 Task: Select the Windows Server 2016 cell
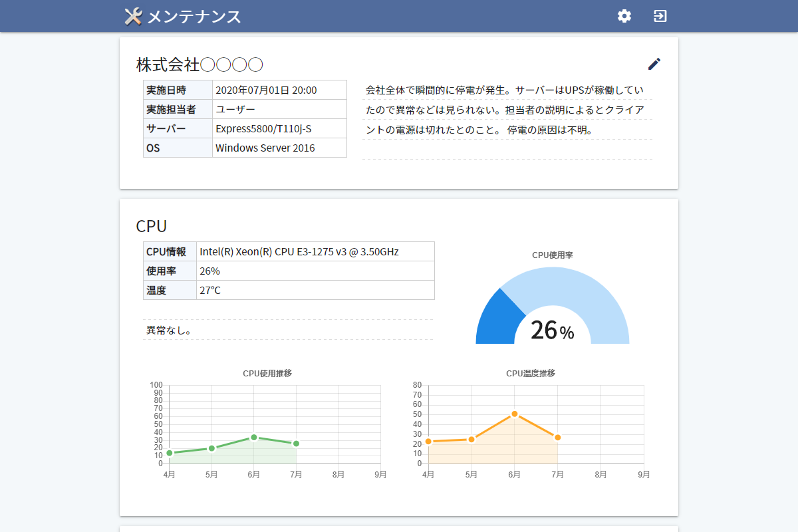pyautogui.click(x=279, y=148)
